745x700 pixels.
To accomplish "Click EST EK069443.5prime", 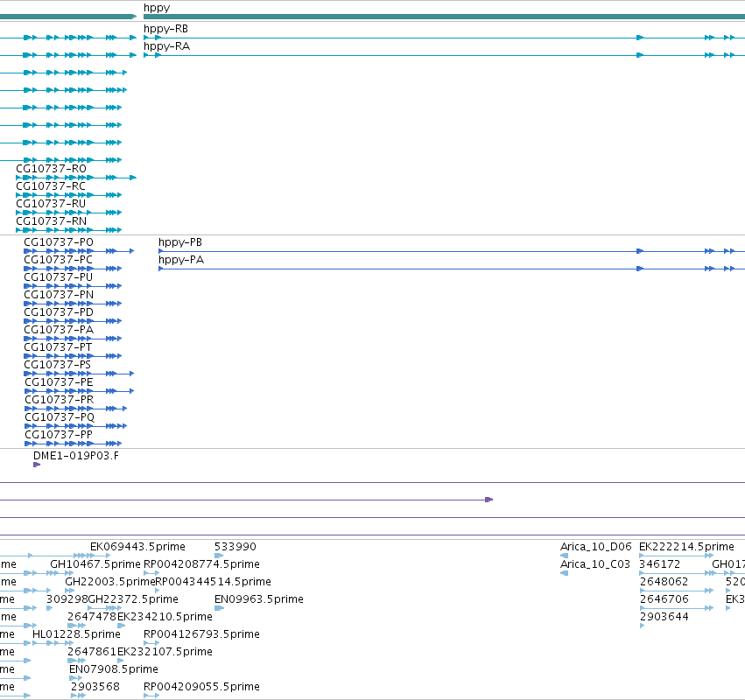I will 137,547.
